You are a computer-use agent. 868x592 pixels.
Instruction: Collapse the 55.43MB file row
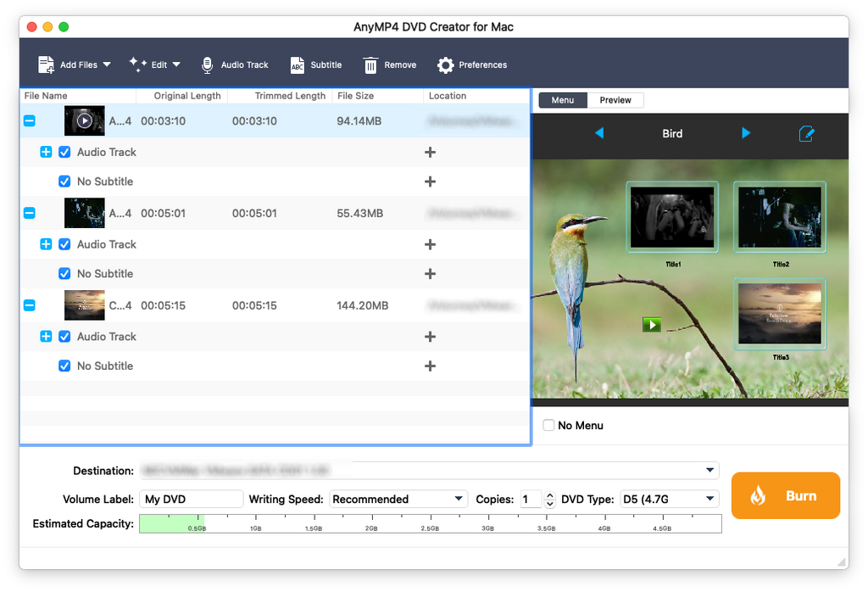[x=30, y=213]
